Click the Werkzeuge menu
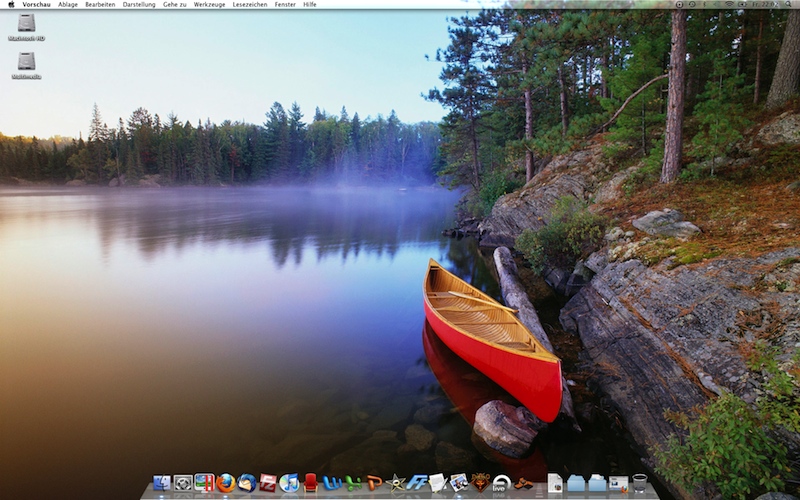800x500 pixels. pos(209,4)
